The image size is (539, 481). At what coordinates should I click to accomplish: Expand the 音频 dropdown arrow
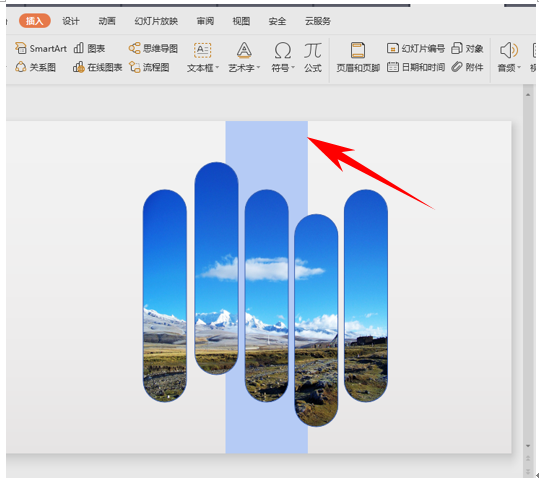tap(519, 68)
